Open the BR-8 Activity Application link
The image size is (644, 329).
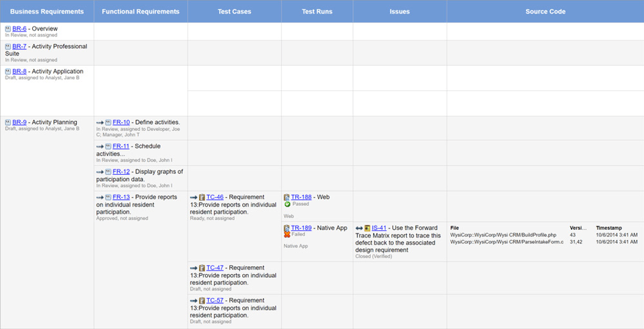(x=19, y=71)
